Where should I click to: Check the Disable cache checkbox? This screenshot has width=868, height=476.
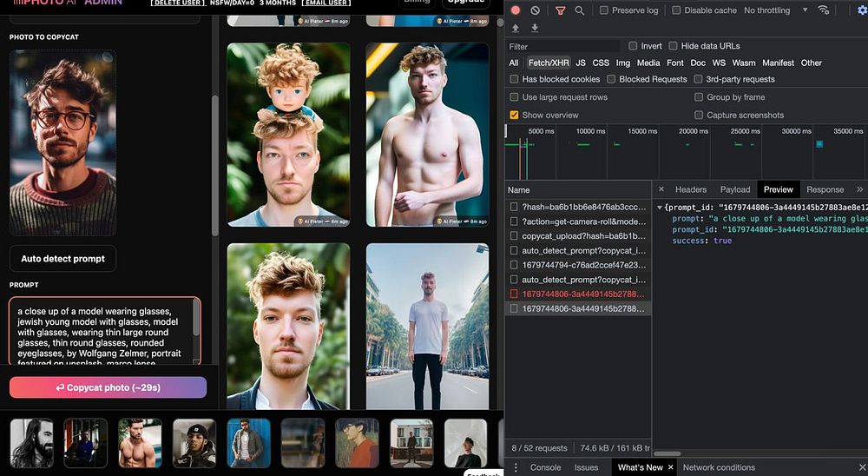pyautogui.click(x=676, y=10)
